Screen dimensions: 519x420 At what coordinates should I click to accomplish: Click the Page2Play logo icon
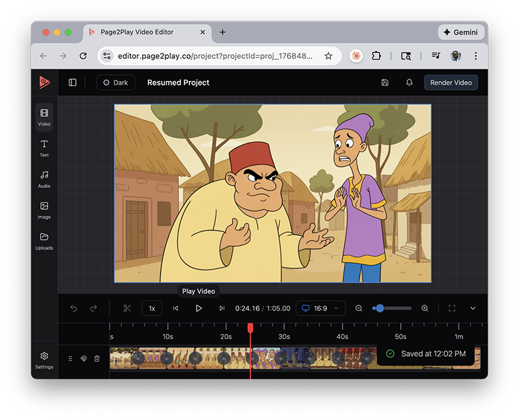[44, 82]
